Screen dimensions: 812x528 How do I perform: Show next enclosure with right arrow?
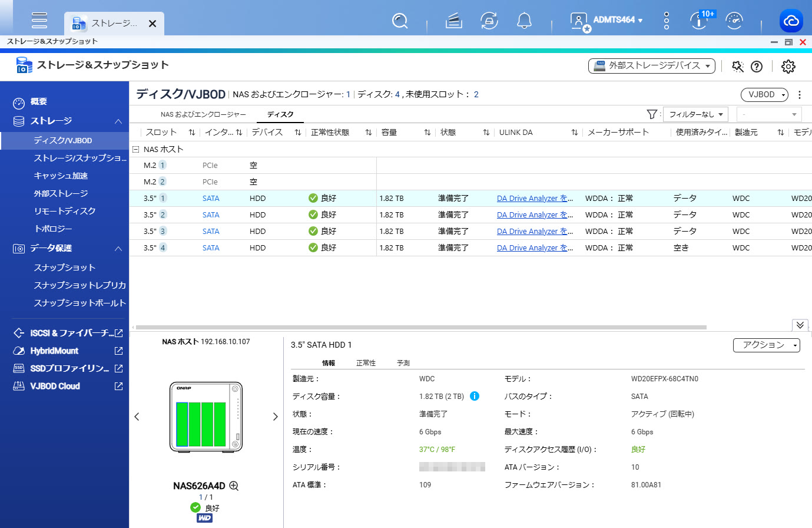coord(275,417)
